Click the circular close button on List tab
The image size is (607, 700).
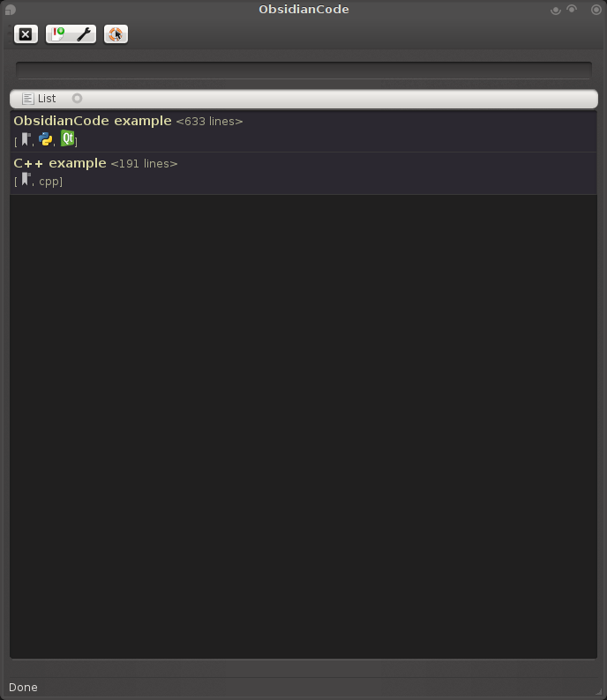pyautogui.click(x=78, y=98)
